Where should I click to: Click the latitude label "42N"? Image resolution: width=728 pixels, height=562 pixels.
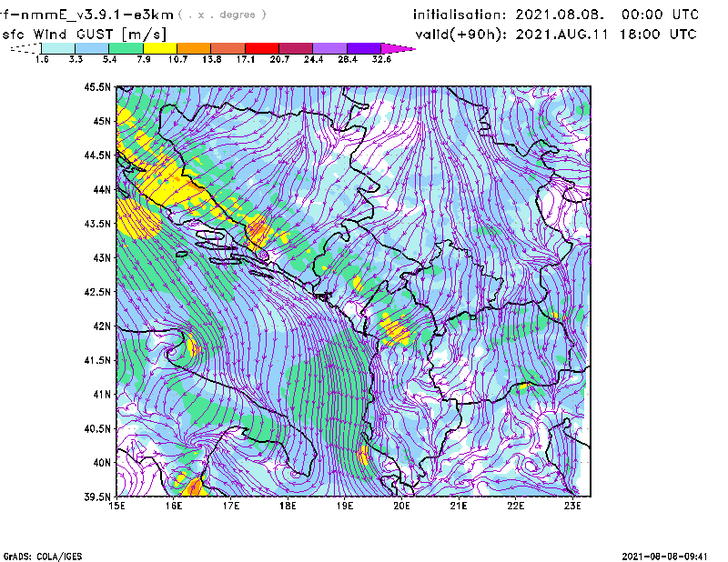(102, 326)
